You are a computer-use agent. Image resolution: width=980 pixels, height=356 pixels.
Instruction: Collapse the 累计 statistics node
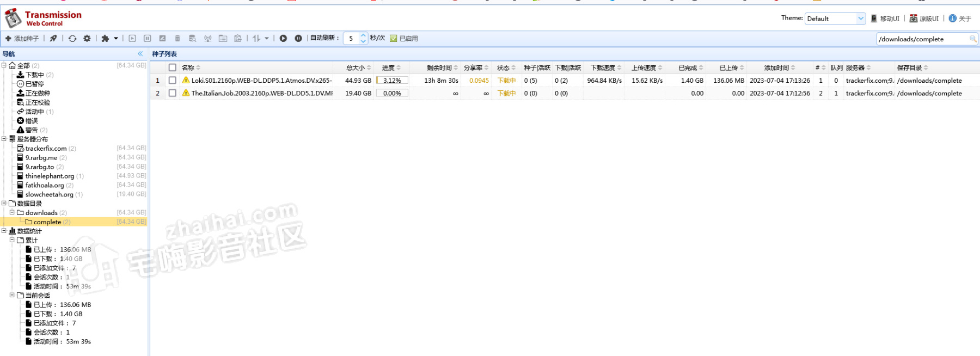click(x=12, y=240)
